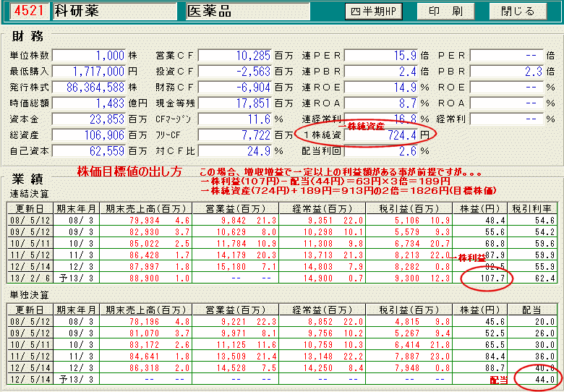Select the 財務CF value -6,904
This screenshot has width=564, height=392.
235,88
